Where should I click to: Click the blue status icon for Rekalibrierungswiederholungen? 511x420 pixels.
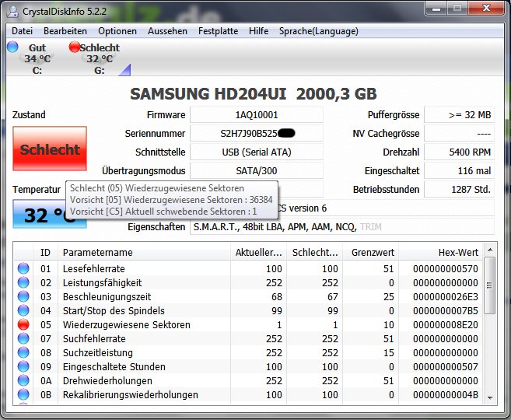pyautogui.click(x=23, y=394)
